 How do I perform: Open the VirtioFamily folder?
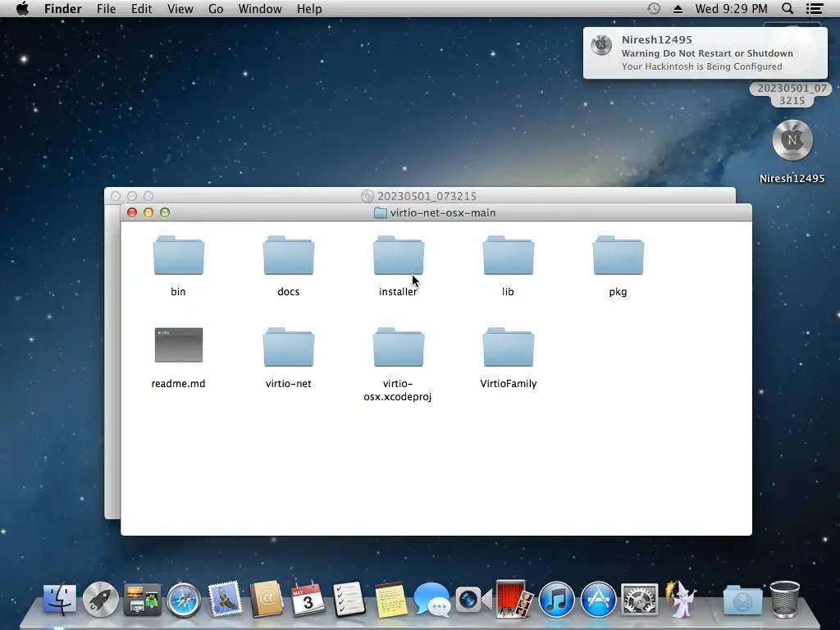tap(508, 347)
